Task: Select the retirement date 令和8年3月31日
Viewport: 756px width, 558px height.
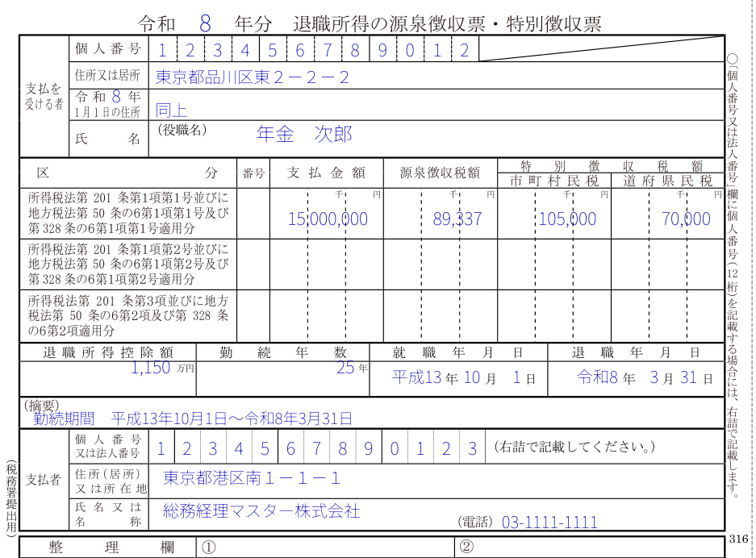Action: pyautogui.click(x=645, y=378)
